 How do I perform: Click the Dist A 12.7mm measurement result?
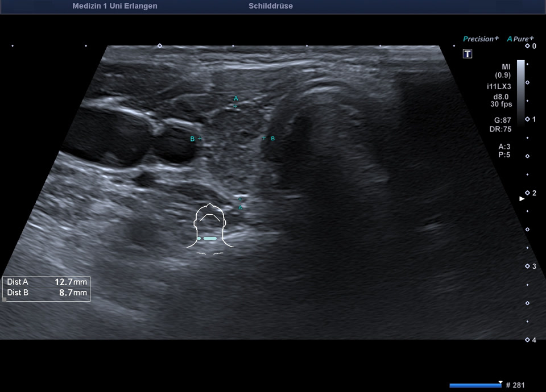(x=47, y=282)
